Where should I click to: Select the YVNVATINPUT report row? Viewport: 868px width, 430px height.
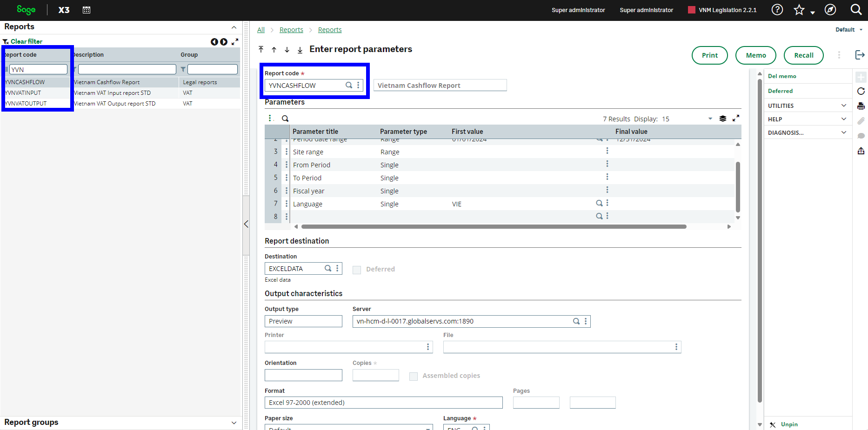coord(120,93)
